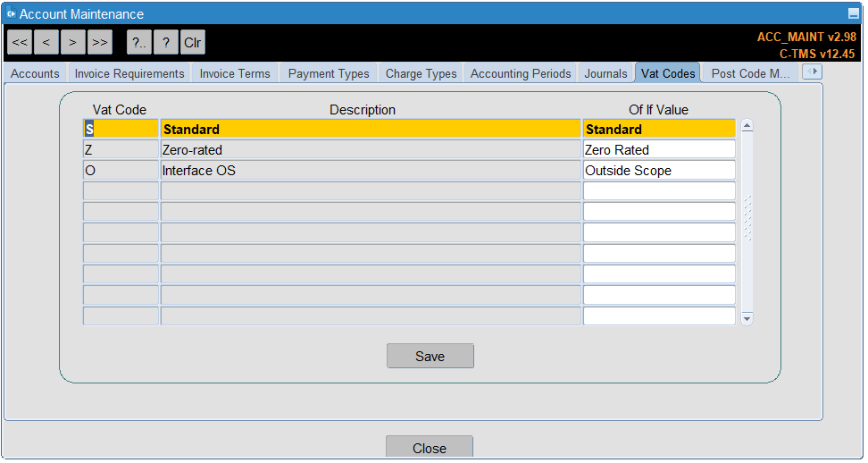
Task: Switch to the Journals tab
Action: 605,73
